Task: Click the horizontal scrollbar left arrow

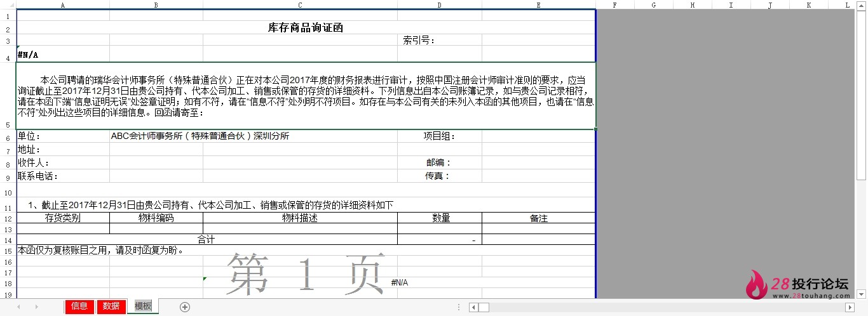Action: pos(473,307)
